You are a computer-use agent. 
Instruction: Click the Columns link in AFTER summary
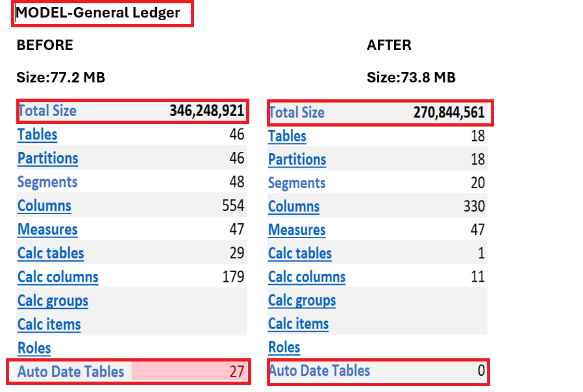click(x=293, y=206)
